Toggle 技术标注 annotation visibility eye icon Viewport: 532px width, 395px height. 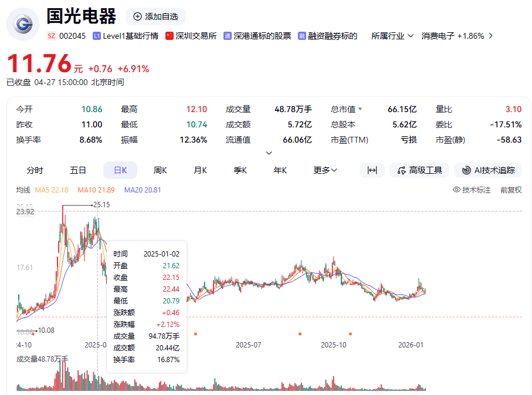(456, 190)
